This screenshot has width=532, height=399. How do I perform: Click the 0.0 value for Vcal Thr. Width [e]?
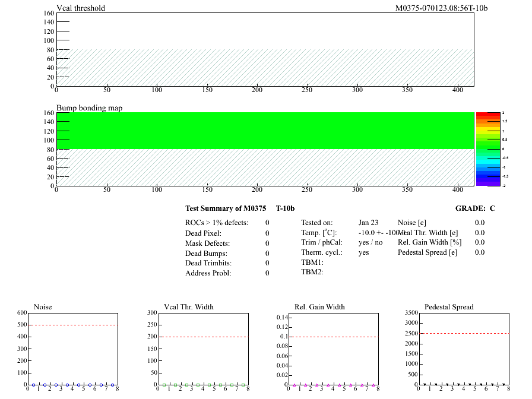[x=480, y=233]
